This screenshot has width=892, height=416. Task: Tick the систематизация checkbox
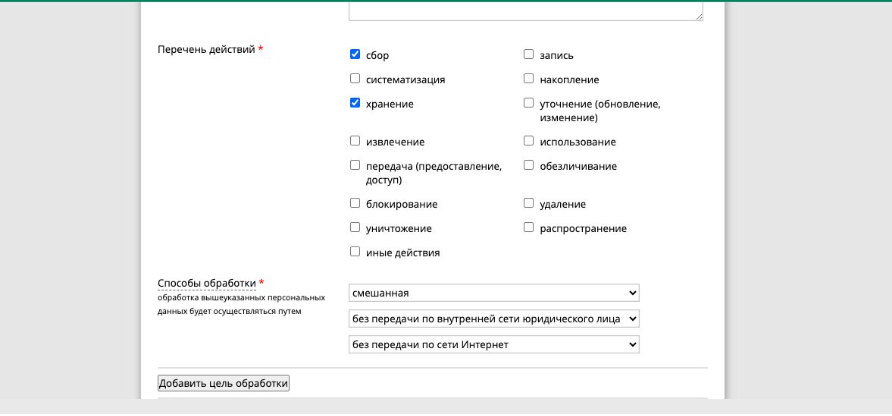tap(355, 79)
